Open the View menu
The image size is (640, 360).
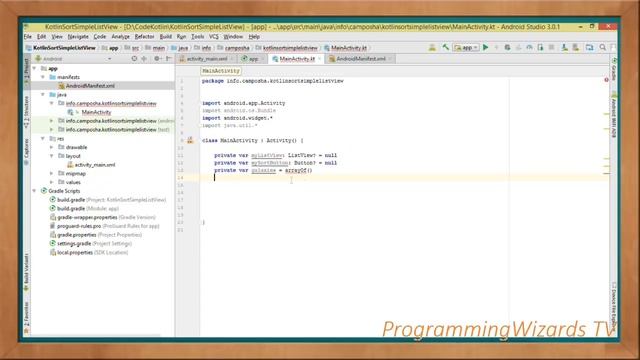[x=57, y=37]
